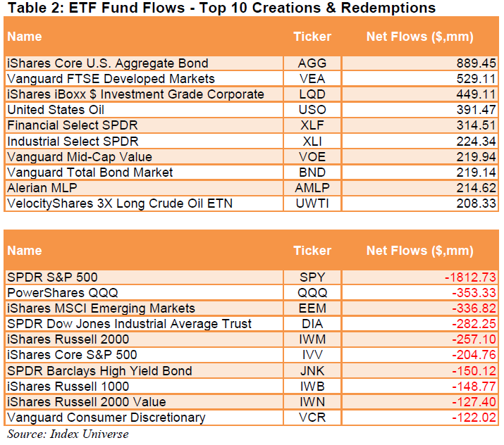Select iShares MSCI Emerging Markets name

(101, 308)
